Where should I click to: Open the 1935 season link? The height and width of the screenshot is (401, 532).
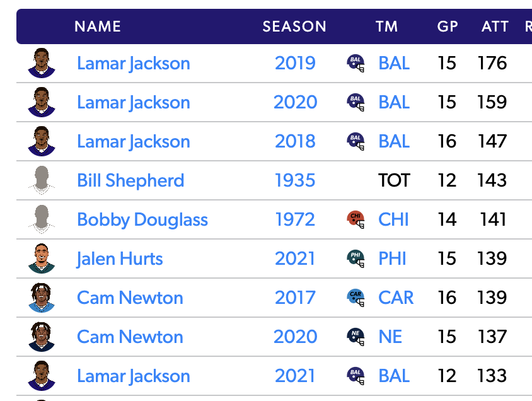[295, 180]
